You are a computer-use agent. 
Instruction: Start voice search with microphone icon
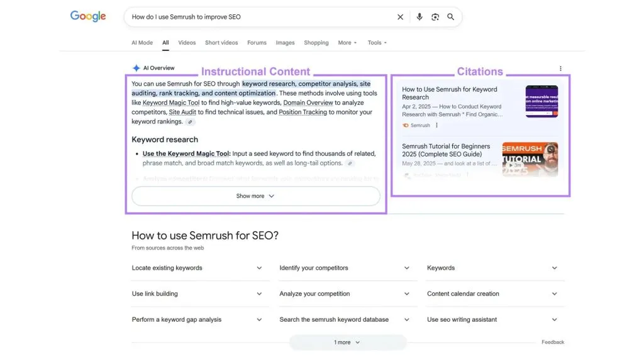click(419, 17)
